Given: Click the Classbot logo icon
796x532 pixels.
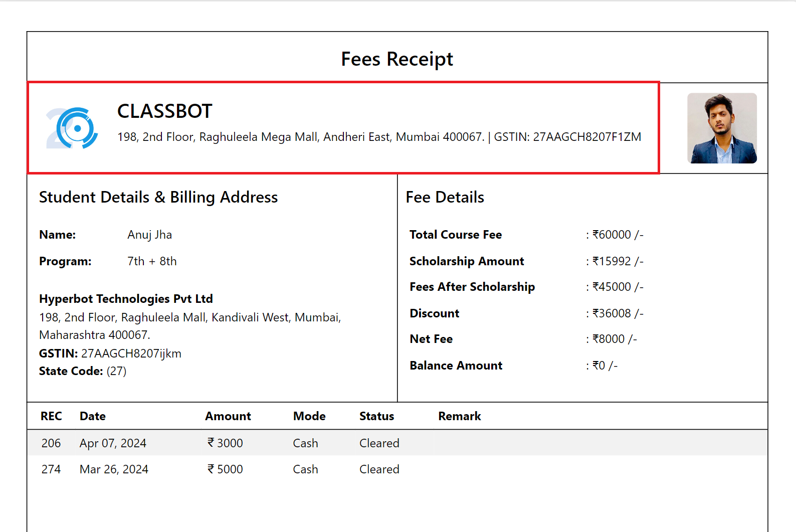Looking at the screenshot, I should coord(72,128).
